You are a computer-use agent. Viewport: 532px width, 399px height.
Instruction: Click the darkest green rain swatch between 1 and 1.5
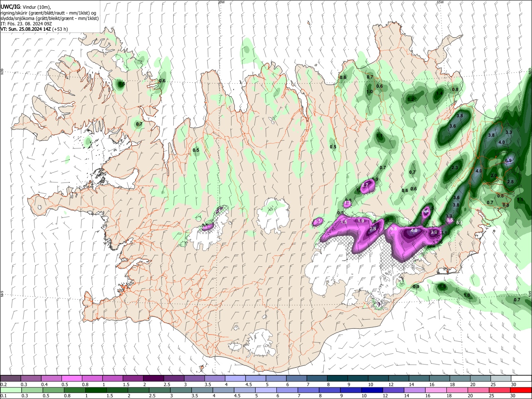96,390
